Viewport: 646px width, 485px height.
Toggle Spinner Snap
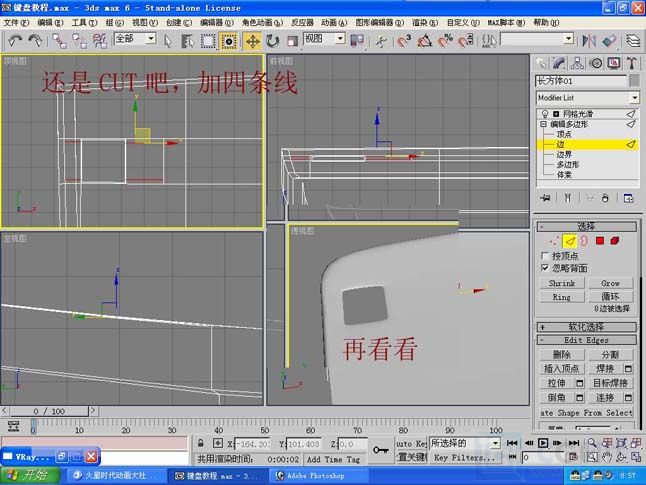465,41
